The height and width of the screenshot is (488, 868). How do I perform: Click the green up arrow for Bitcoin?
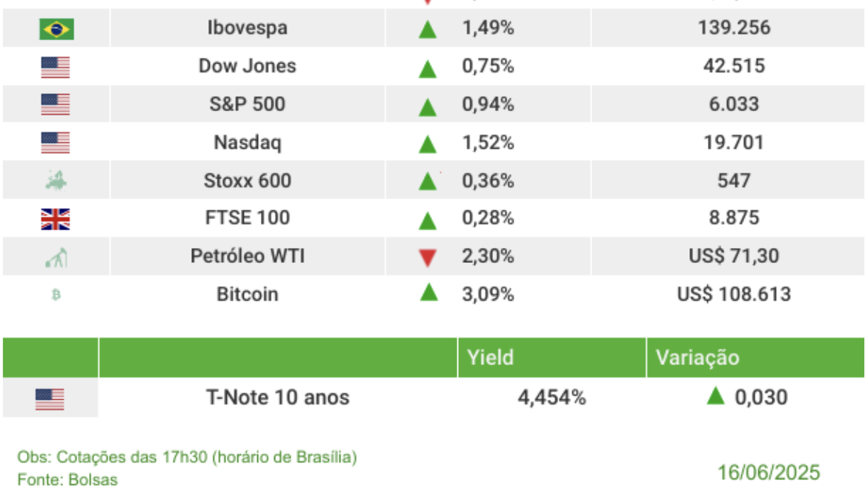(x=427, y=293)
